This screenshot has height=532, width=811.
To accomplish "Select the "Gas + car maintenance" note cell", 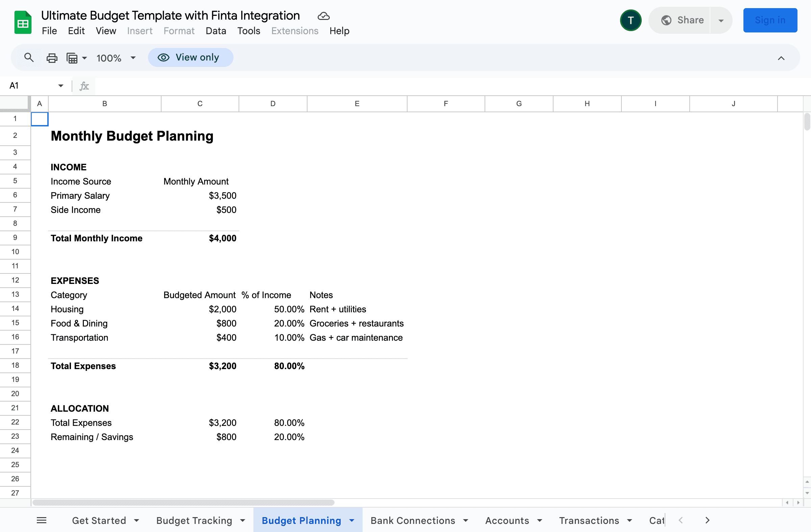I will pyautogui.click(x=357, y=338).
